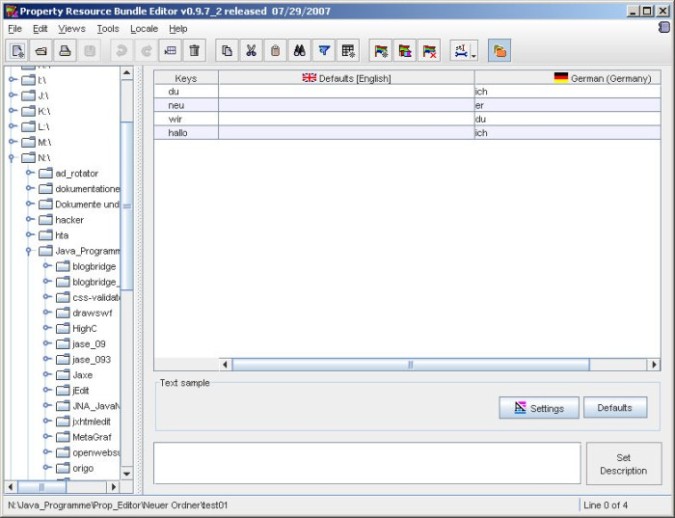This screenshot has width=675, height=518.
Task: Open the Locale menu
Action: pos(144,29)
